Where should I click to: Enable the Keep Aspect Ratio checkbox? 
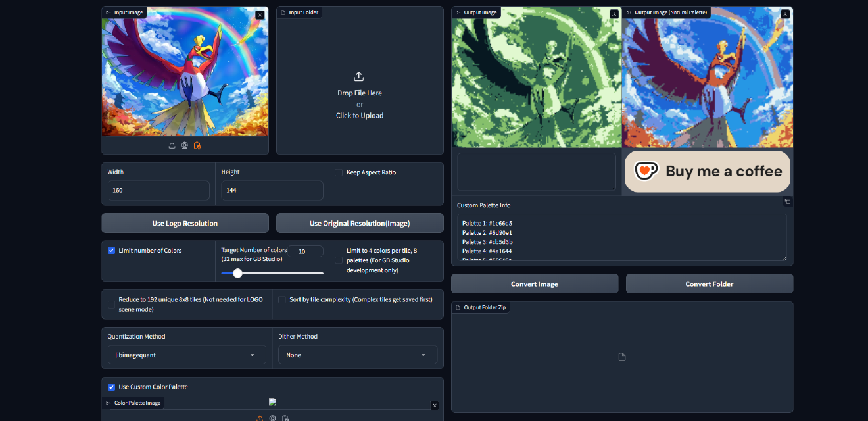[339, 172]
